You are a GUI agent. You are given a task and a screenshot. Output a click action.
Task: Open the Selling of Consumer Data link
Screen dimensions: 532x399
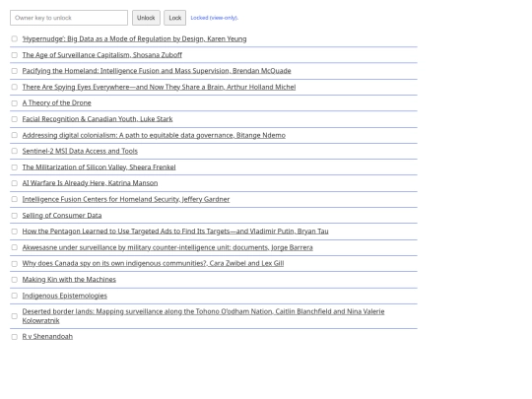[62, 216]
